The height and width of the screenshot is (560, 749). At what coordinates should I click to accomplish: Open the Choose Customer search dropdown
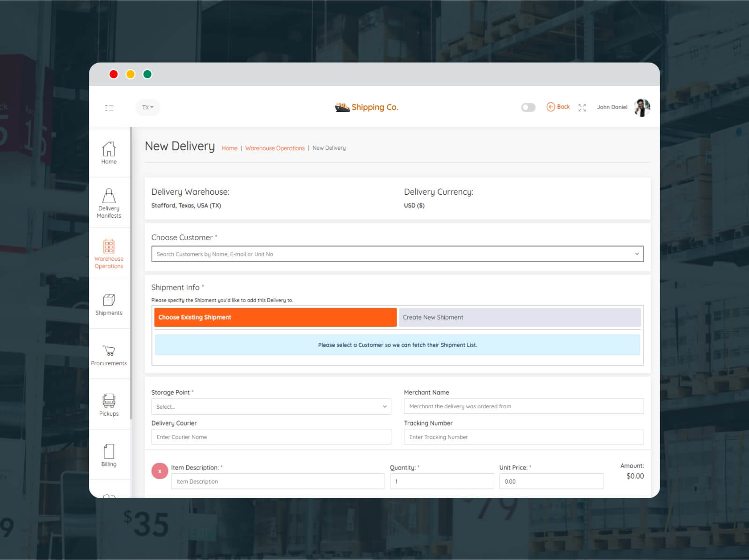tap(397, 254)
